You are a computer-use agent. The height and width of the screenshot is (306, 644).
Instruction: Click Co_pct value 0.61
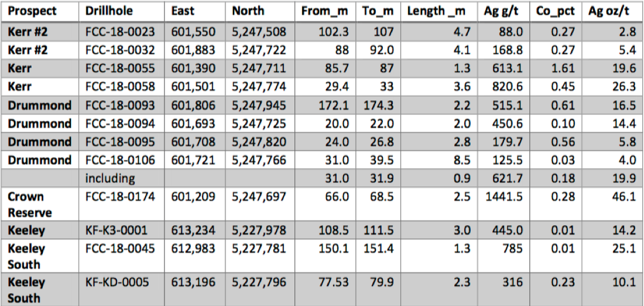tap(562, 106)
